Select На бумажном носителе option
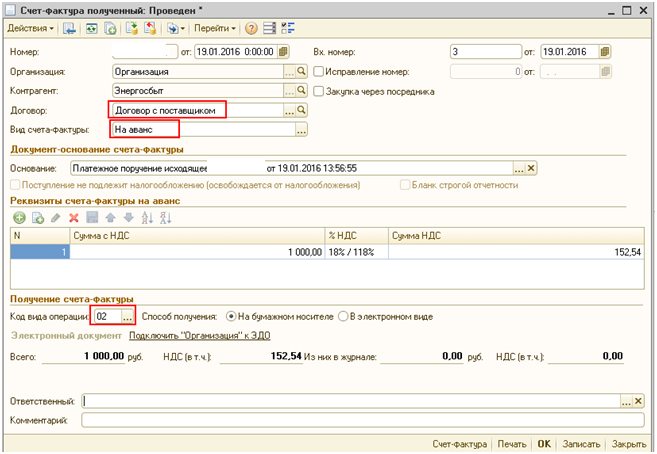Image resolution: width=657 pixels, height=454 pixels. tap(231, 317)
